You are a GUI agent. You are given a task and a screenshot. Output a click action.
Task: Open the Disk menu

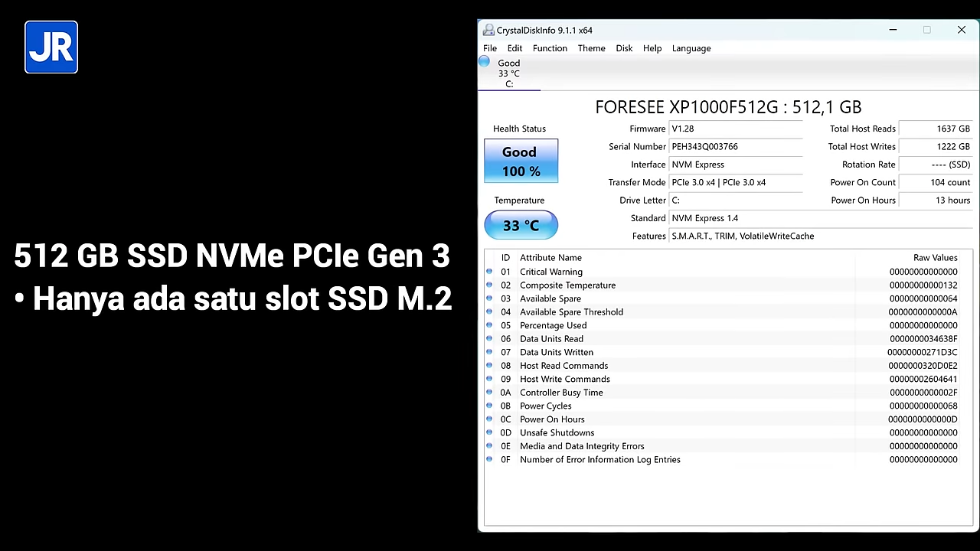[x=624, y=48]
